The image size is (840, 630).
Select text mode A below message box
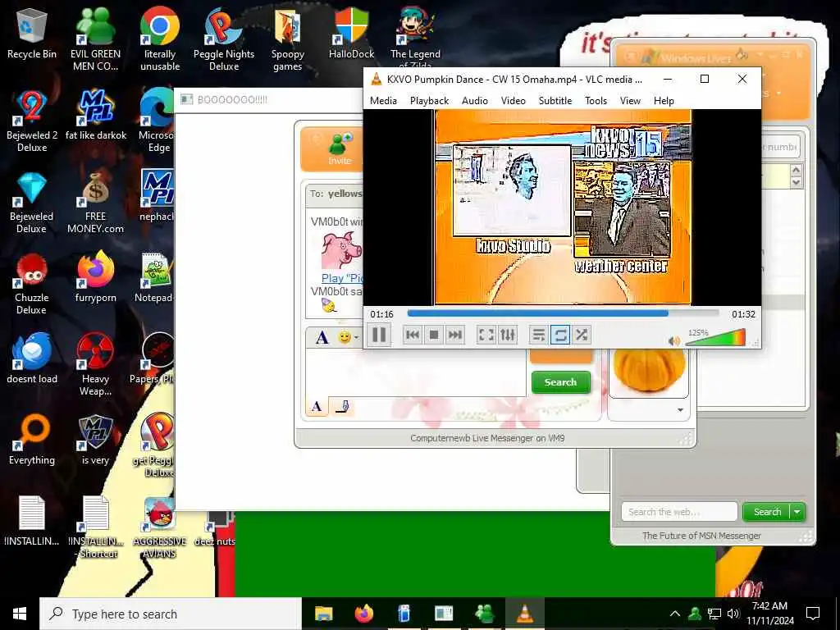pos(317,407)
